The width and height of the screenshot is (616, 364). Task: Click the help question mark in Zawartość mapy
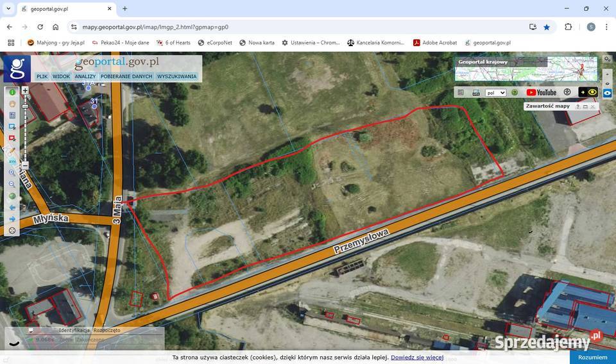pyautogui.click(x=577, y=106)
